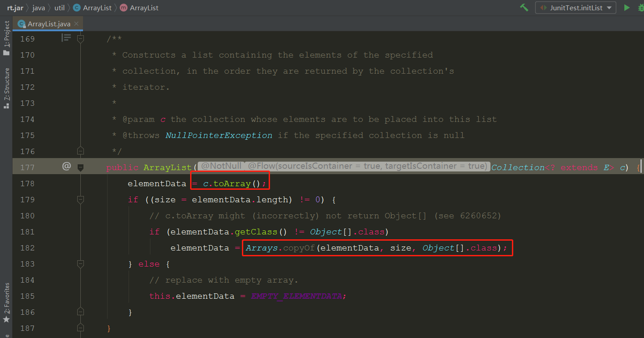Click the ArrayList constructor name on line 177
Screen dimensions: 644x338
[167, 167]
